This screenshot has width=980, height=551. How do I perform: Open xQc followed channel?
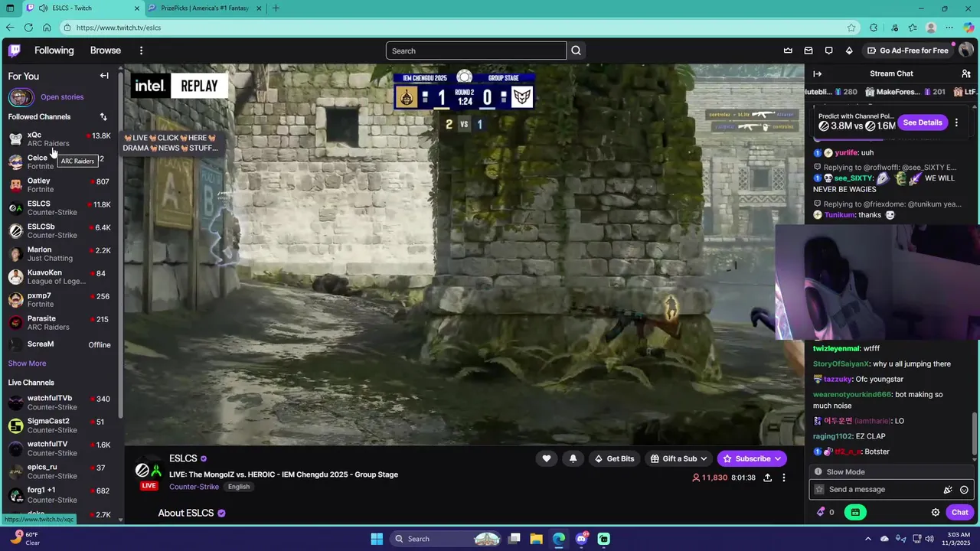[x=60, y=139]
